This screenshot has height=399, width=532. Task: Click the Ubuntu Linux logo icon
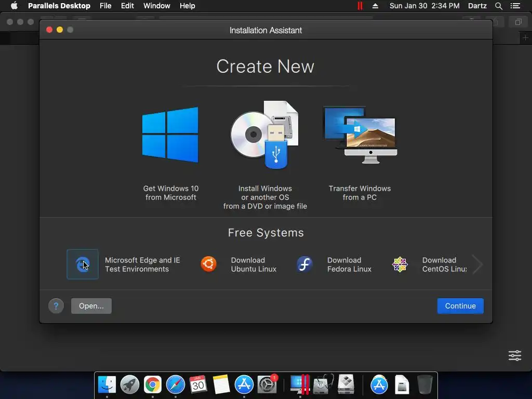click(209, 264)
